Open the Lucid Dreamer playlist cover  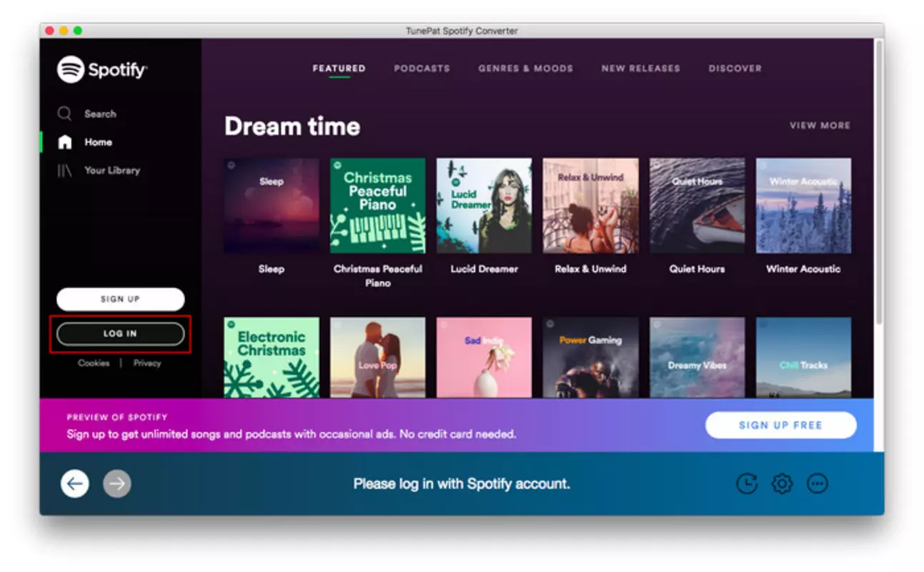tap(484, 206)
